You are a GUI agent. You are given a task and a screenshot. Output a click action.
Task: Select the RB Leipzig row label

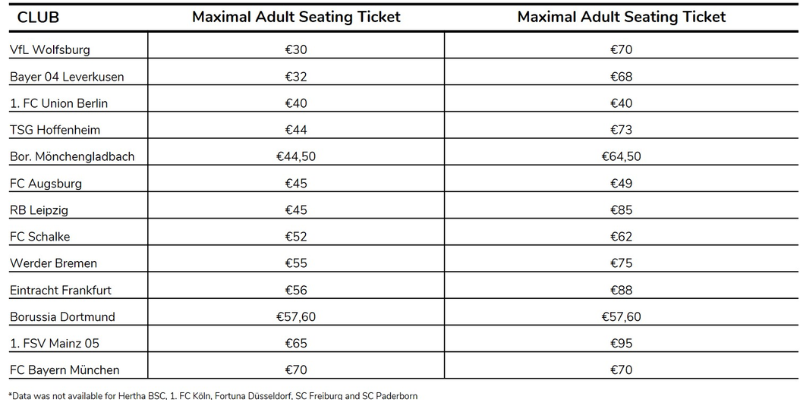point(39,210)
